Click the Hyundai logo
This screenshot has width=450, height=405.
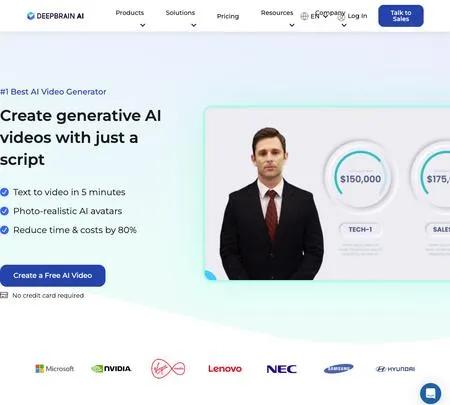[395, 369]
